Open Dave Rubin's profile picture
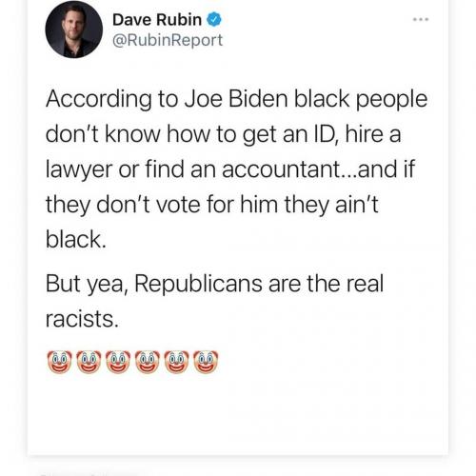This screenshot has height=476, width=476. [74, 30]
